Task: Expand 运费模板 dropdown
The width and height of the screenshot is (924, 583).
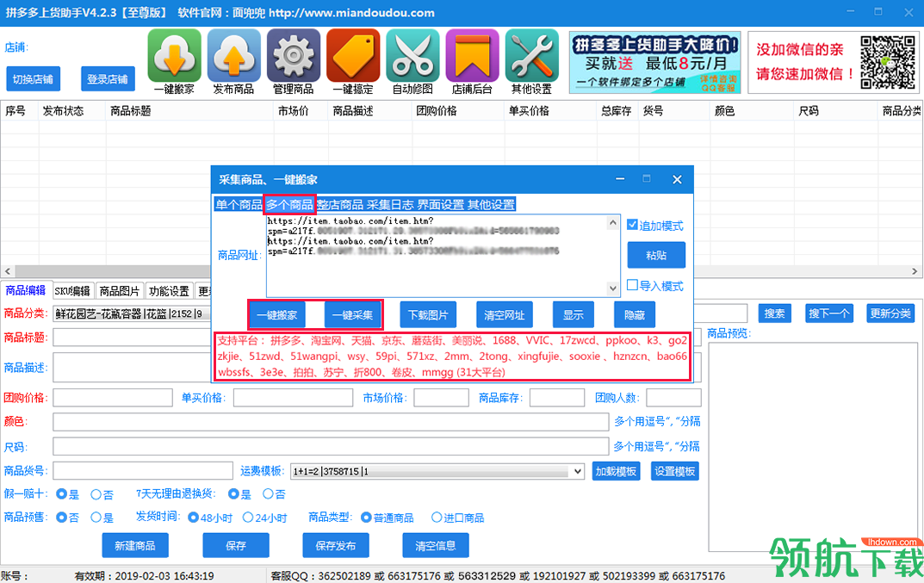Action: pos(578,471)
